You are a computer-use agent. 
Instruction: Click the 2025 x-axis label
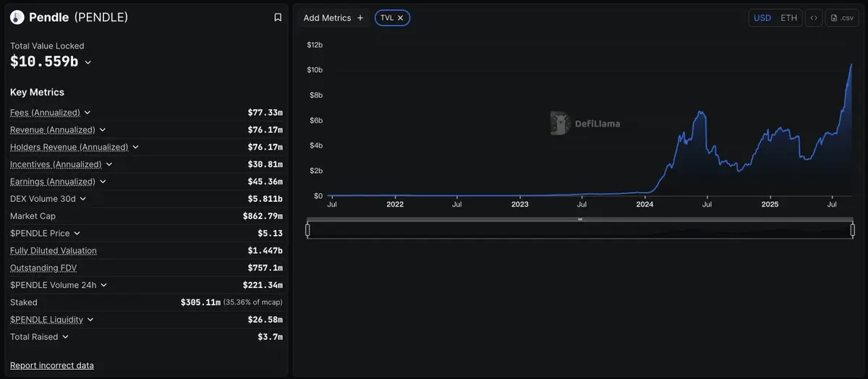coord(770,205)
